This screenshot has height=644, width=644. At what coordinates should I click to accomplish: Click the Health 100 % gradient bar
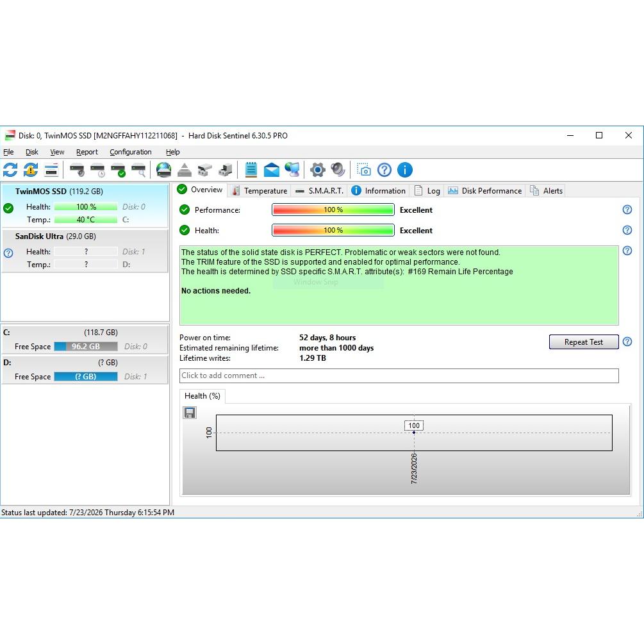click(333, 230)
